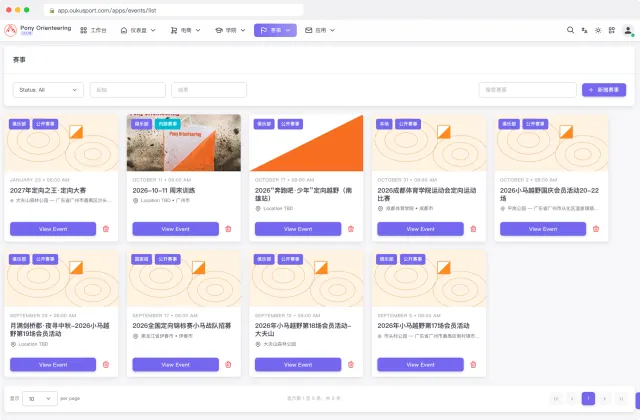
Task: Open the user avatar menu
Action: (x=628, y=30)
